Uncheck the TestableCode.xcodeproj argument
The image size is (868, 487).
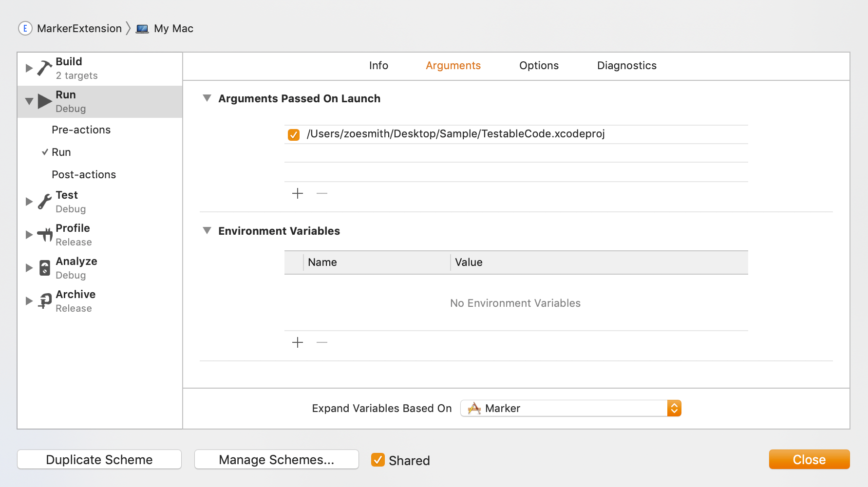click(293, 134)
